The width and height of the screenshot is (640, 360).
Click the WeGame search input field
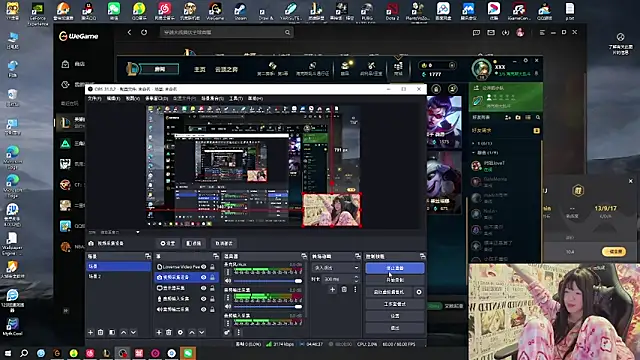pyautogui.click(x=227, y=32)
